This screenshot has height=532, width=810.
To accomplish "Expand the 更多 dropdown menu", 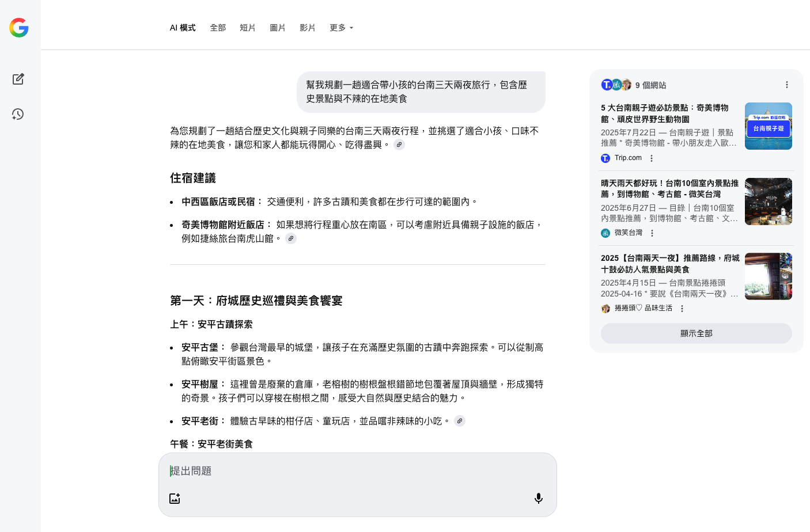I will 341,28.
